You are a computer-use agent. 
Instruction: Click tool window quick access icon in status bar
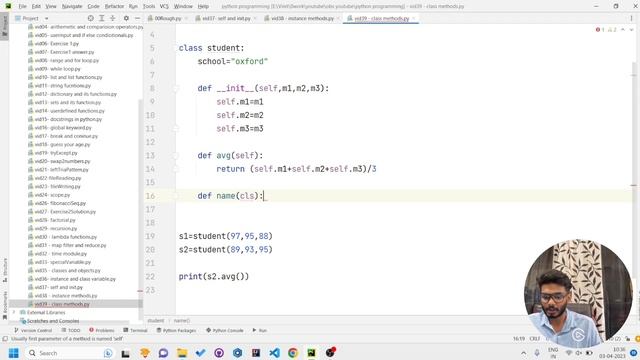[x=5, y=339]
